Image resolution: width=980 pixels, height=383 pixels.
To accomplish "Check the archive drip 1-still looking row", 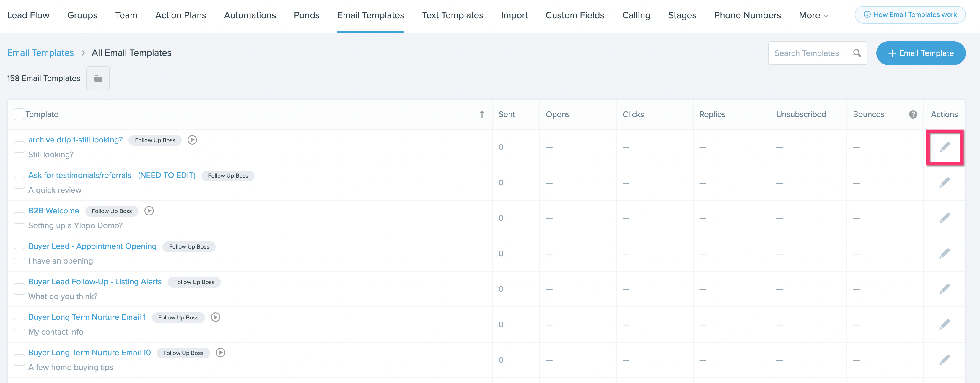I will point(19,147).
